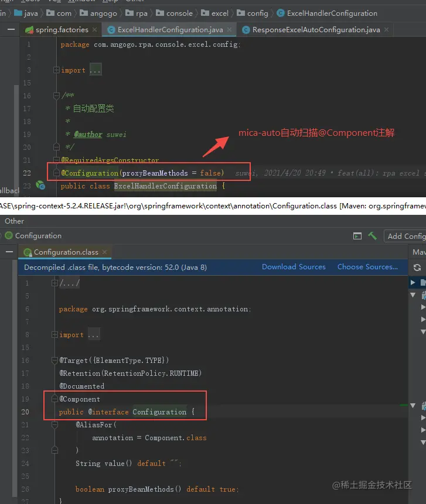Click the git blame annotation text at line 22

tap(330, 173)
